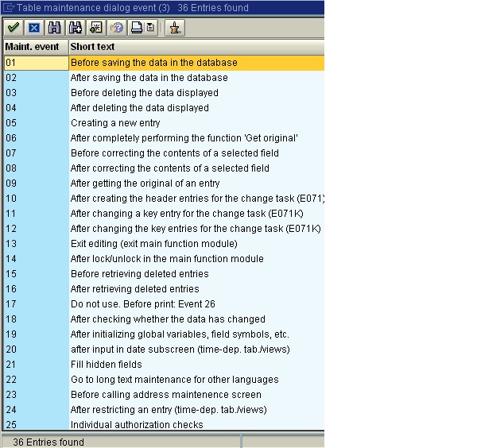Viewport: 477px width, 448px height.
Task: Select 'Before retrieving deleted entries'
Action: click(197, 274)
